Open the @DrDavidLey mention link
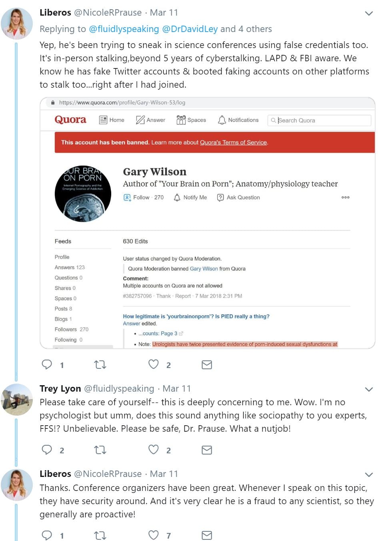 click(x=190, y=29)
